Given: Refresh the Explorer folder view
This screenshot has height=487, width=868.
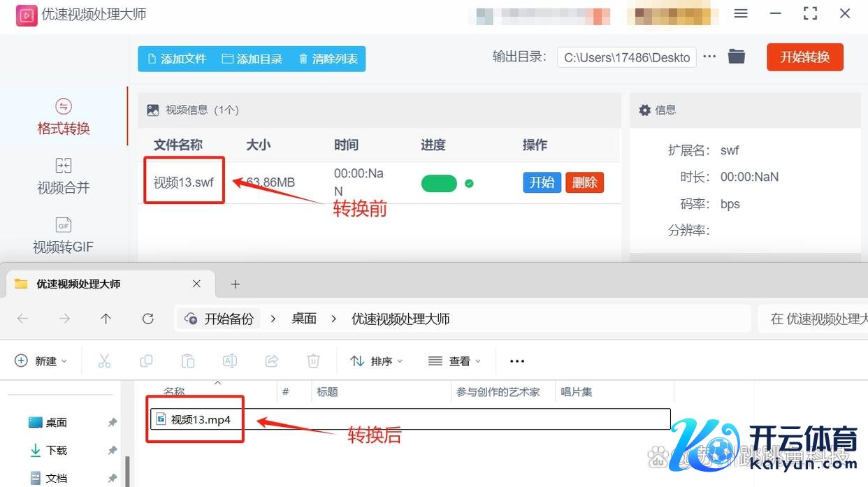Looking at the screenshot, I should pos(147,319).
